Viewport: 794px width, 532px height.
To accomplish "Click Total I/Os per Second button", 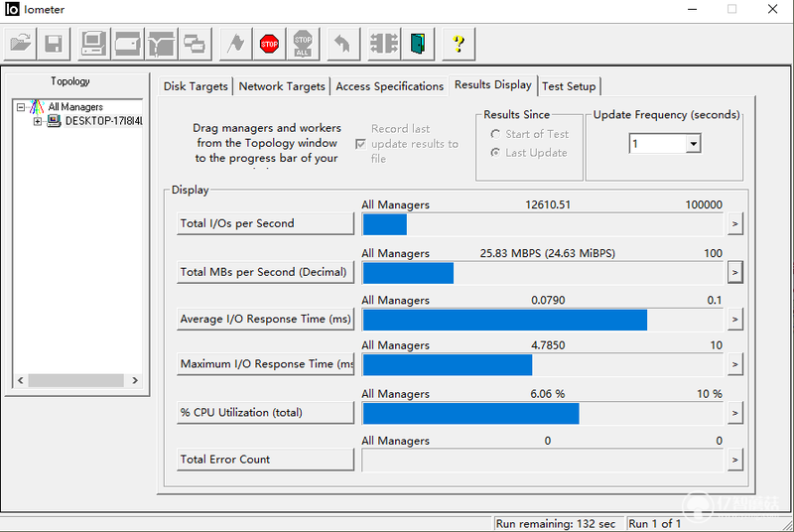I will pyautogui.click(x=265, y=223).
